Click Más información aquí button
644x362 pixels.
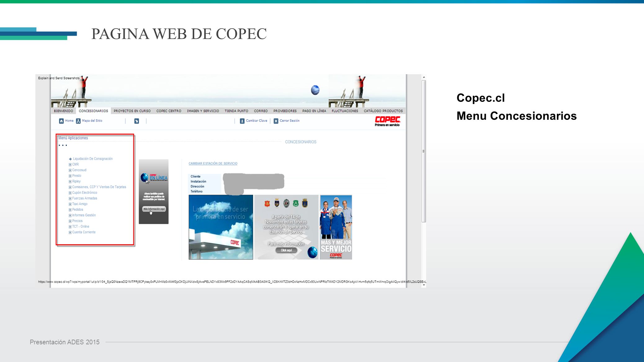pyautogui.click(x=154, y=209)
